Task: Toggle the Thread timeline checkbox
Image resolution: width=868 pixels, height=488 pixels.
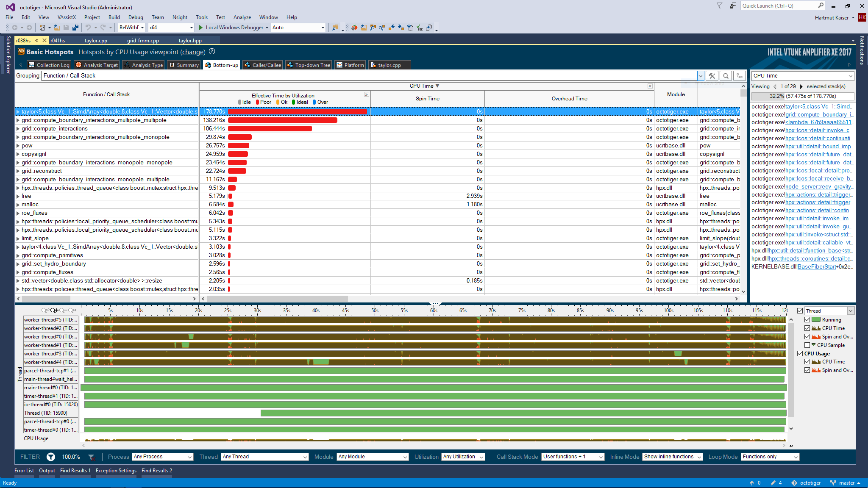Action: tap(800, 311)
